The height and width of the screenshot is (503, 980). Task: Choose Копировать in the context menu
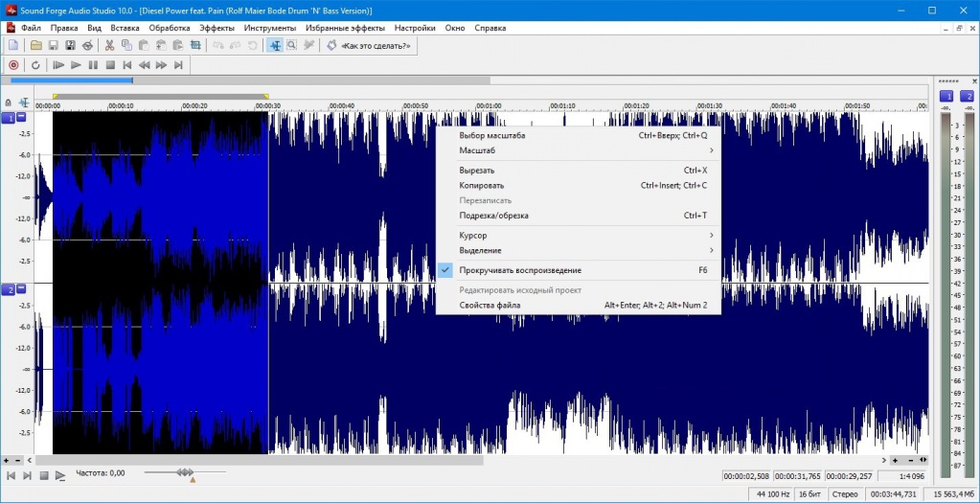point(578,186)
